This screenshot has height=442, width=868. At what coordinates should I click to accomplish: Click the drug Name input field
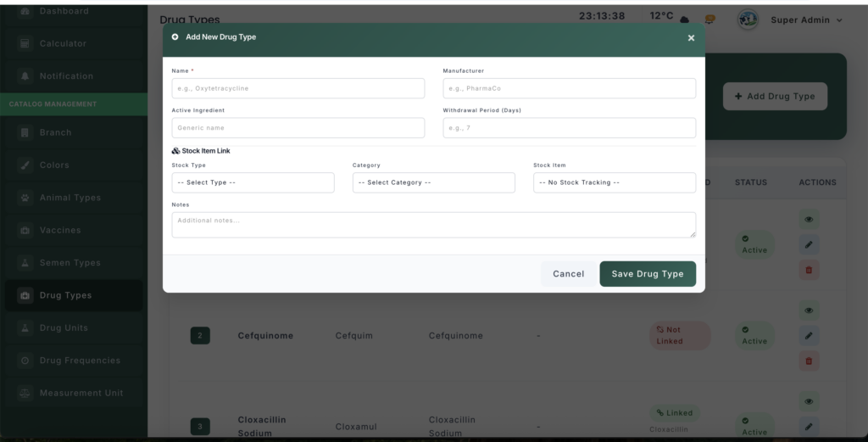tap(298, 88)
